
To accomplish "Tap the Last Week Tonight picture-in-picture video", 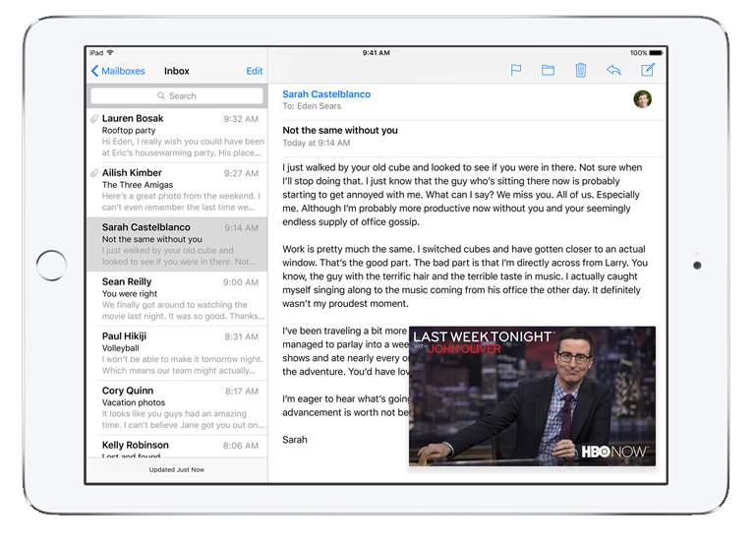I will (x=532, y=395).
